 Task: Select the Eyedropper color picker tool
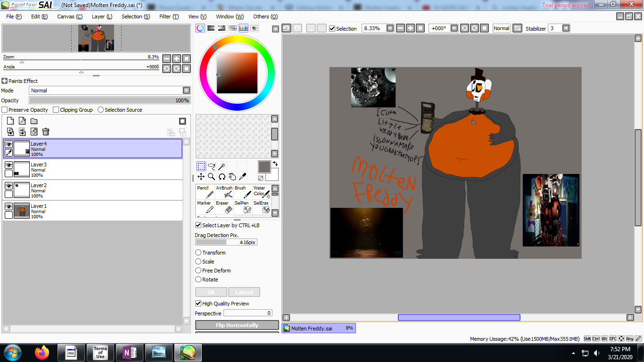click(242, 176)
